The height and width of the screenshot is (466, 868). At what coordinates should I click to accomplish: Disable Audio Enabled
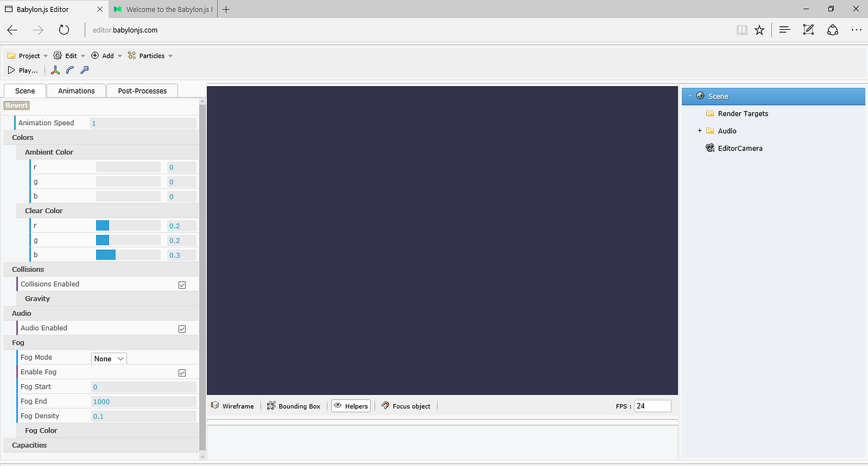182,328
